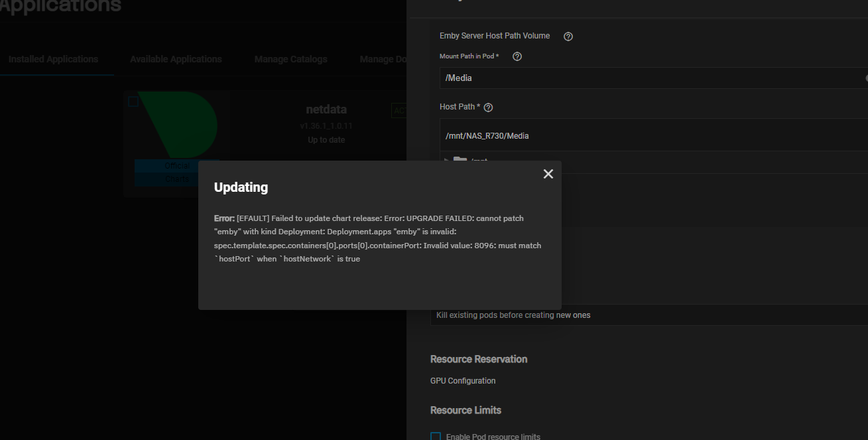Open help for Emby Server Host Path Volume

[568, 37]
